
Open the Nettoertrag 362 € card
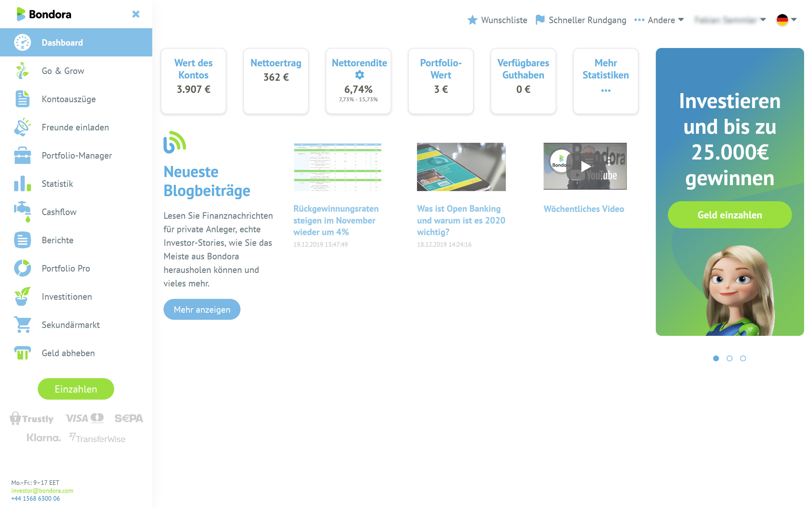[276, 81]
